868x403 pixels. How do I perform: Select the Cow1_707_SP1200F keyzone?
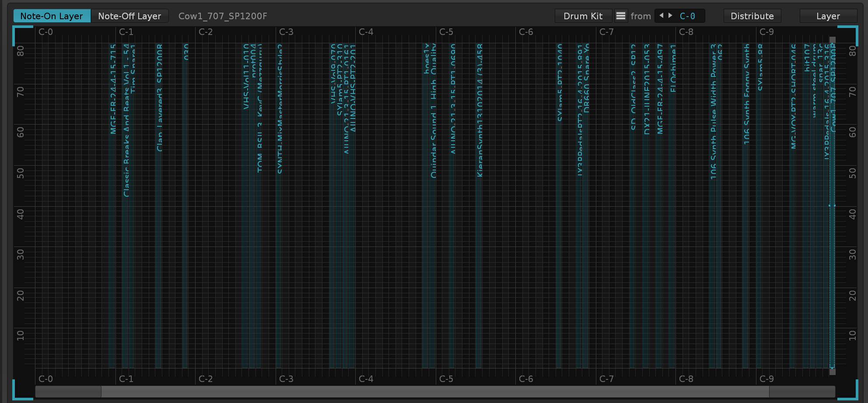[833, 262]
